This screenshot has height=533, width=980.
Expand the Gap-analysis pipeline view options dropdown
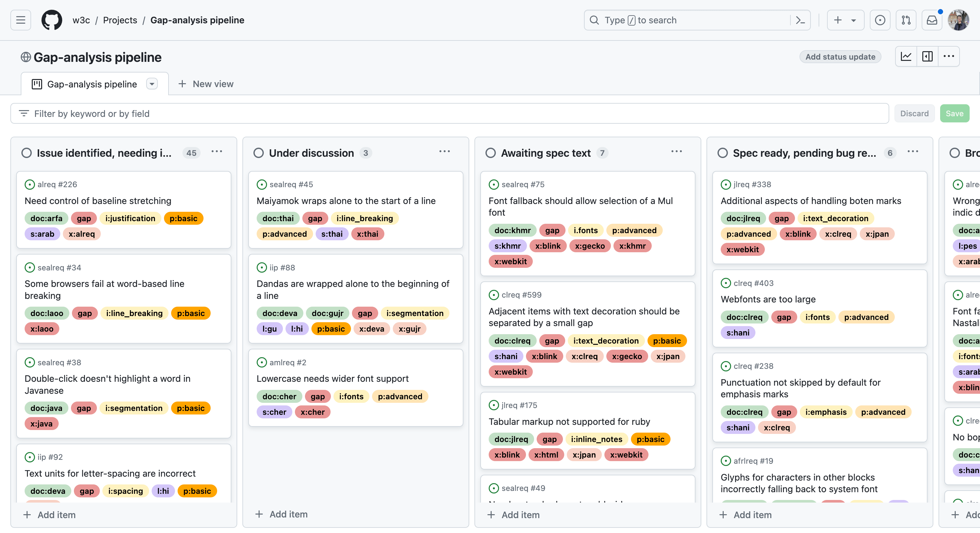(x=152, y=84)
